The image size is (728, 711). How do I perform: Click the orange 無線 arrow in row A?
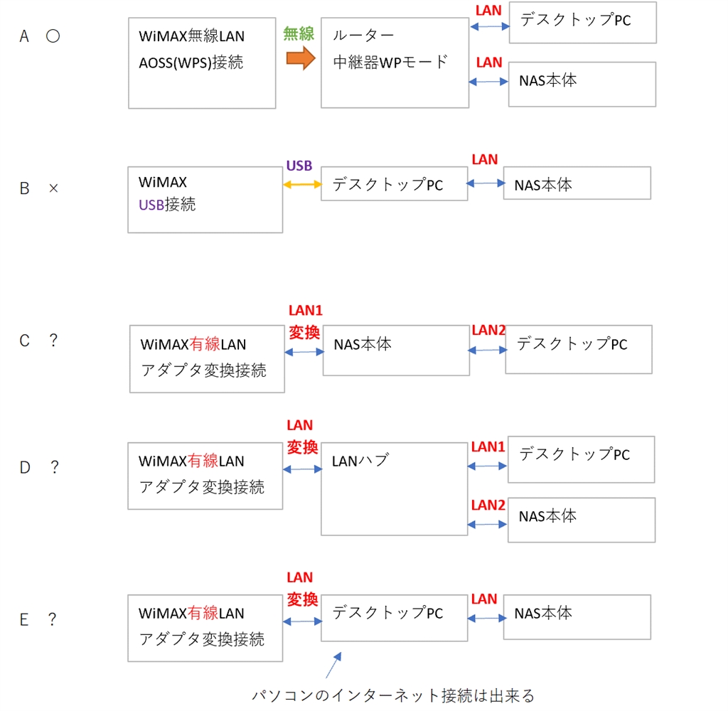[x=300, y=58]
